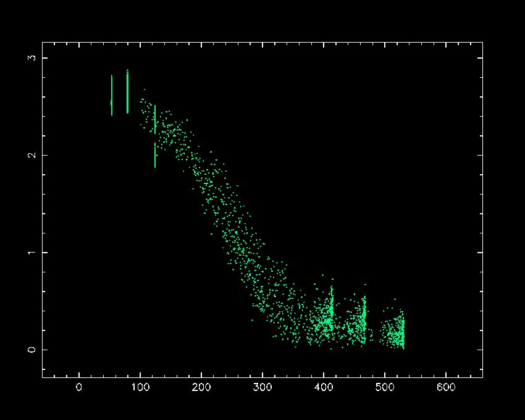Click the x-axis label 0

click(x=78, y=387)
